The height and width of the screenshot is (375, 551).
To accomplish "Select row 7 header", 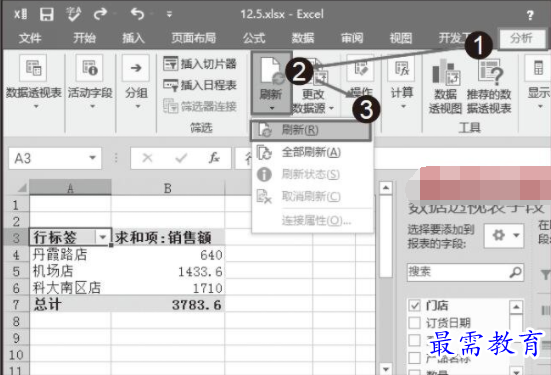I will click(x=16, y=304).
